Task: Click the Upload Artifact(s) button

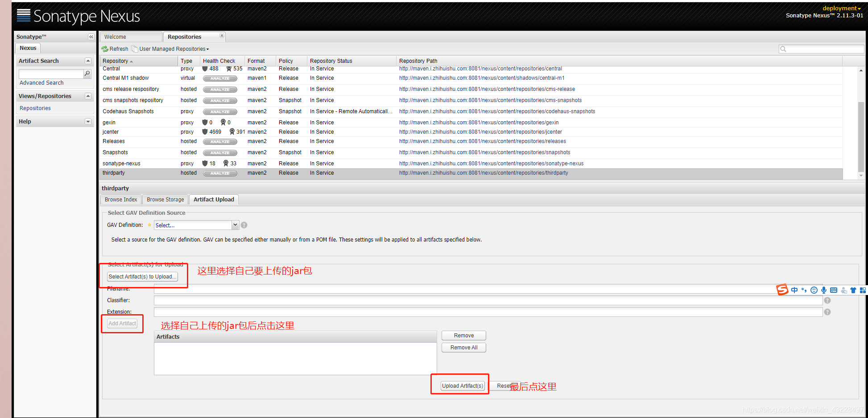Action: tap(463, 386)
